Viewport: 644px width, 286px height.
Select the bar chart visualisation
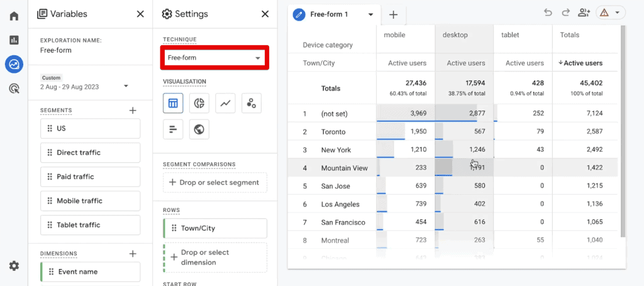[x=173, y=129]
